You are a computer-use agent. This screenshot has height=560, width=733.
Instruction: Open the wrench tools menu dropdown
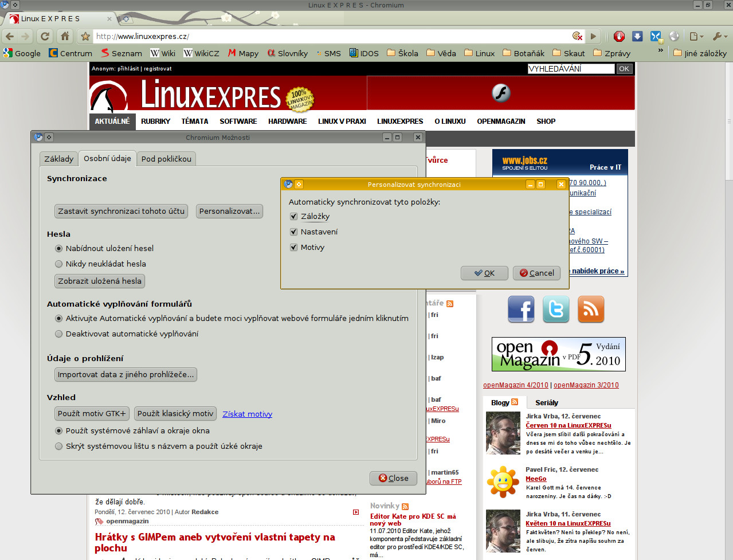719,36
